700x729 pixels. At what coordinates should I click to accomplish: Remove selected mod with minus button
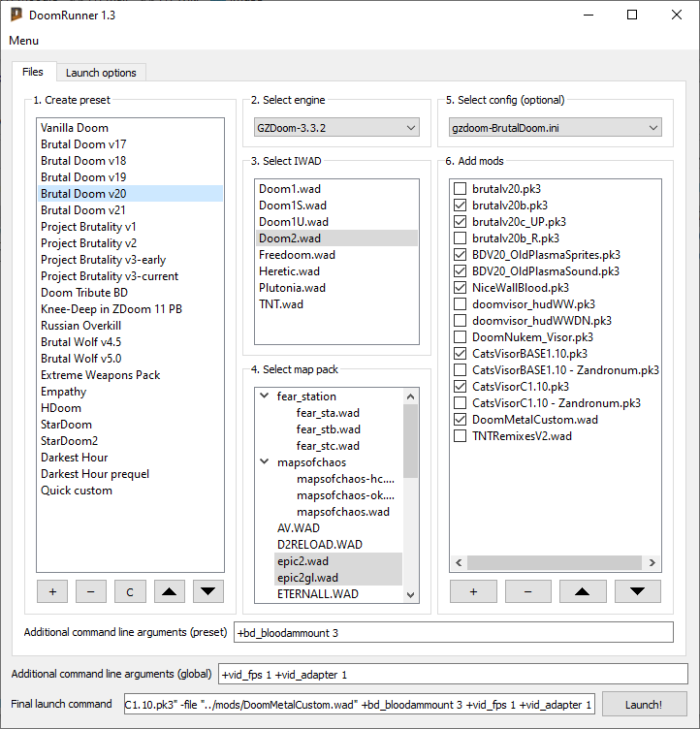pyautogui.click(x=527, y=591)
